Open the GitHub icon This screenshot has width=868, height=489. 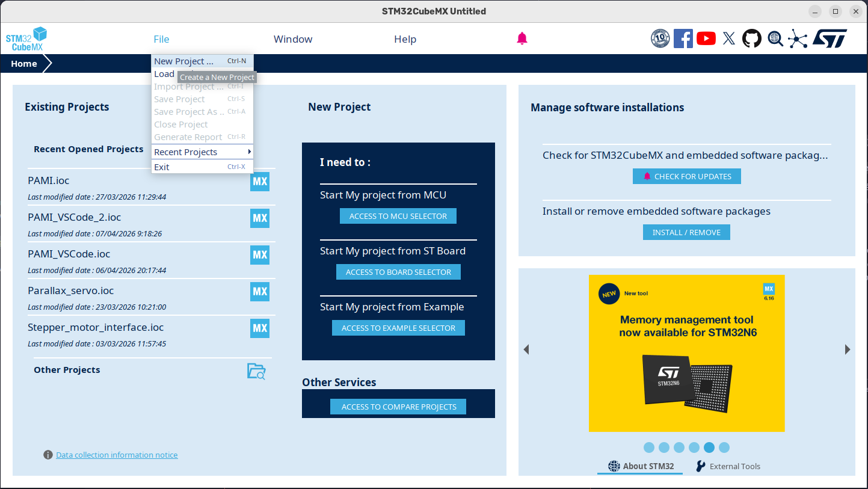tap(751, 38)
